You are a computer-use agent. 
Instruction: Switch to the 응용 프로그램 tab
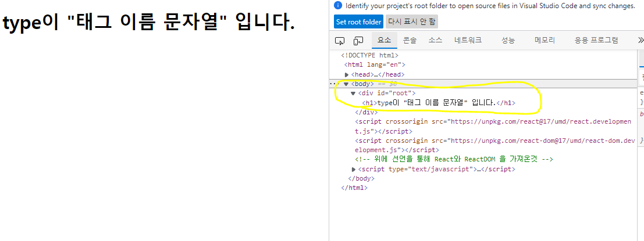click(x=596, y=40)
